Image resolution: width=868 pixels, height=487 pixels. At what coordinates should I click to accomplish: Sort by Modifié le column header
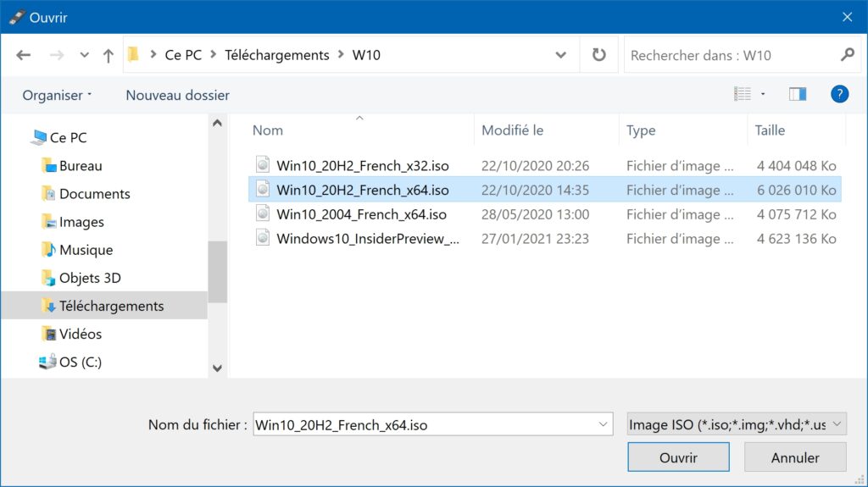pyautogui.click(x=513, y=130)
